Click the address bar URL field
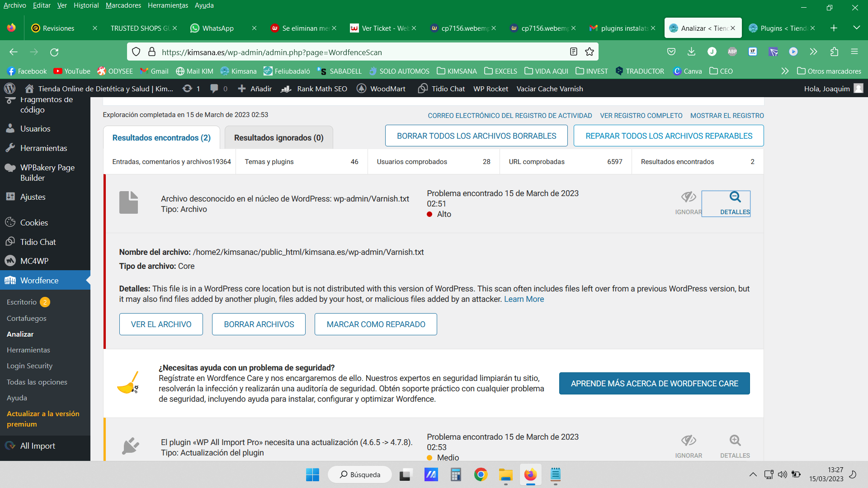Image resolution: width=868 pixels, height=488 pixels. 362,52
